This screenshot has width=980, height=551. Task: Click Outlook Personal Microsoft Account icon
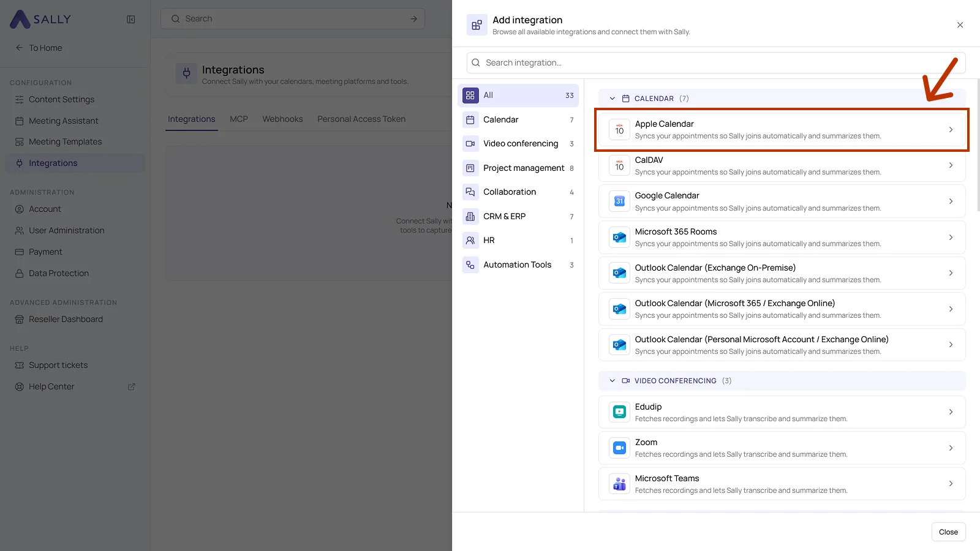(619, 345)
